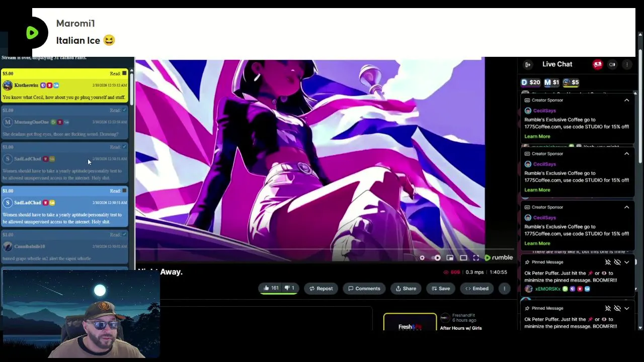Click SadLadChad name in the highlighted $1.00 rant

click(x=28, y=203)
